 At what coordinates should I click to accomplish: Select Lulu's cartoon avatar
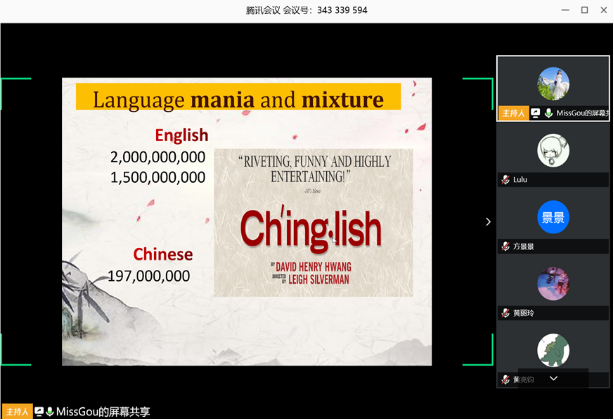[x=553, y=150]
